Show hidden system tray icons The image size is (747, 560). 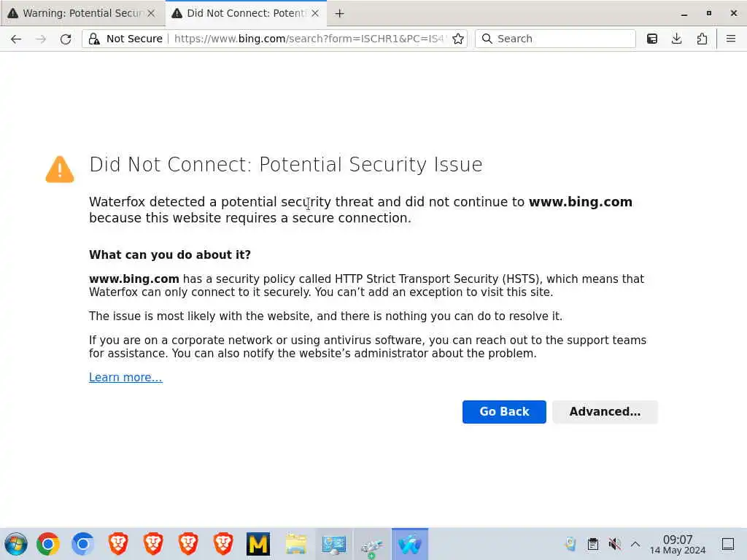635,544
